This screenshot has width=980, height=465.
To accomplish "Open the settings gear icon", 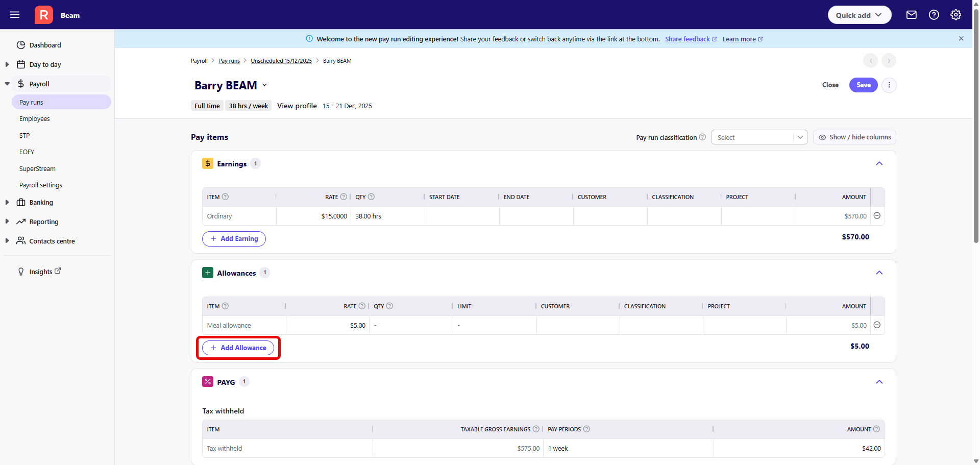I will point(956,15).
